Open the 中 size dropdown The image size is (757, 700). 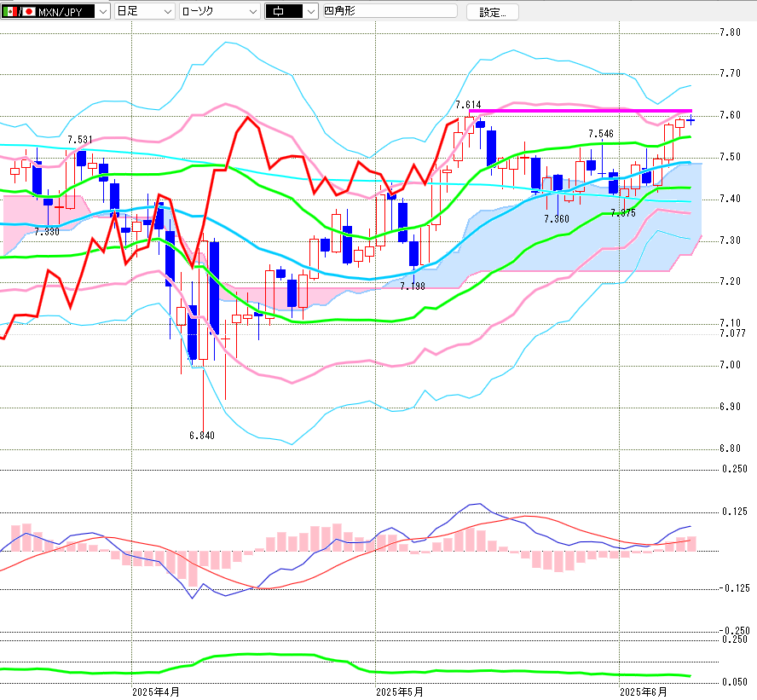[292, 12]
